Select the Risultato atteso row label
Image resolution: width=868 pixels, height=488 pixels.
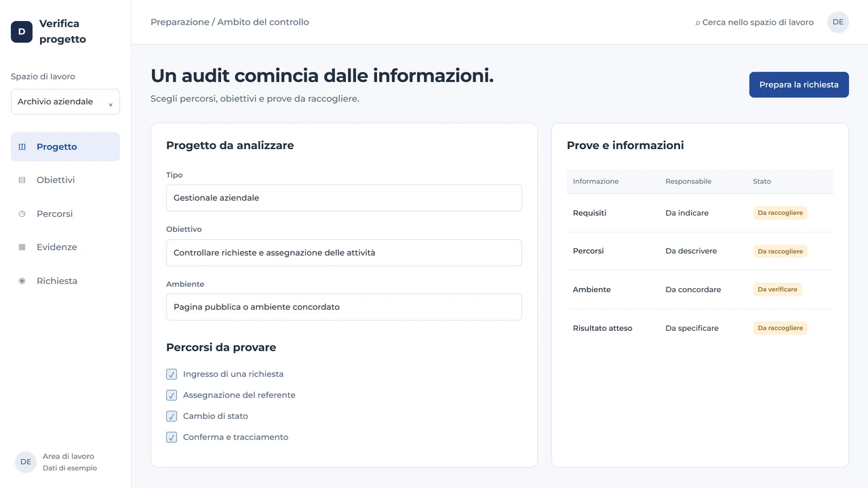coord(602,328)
